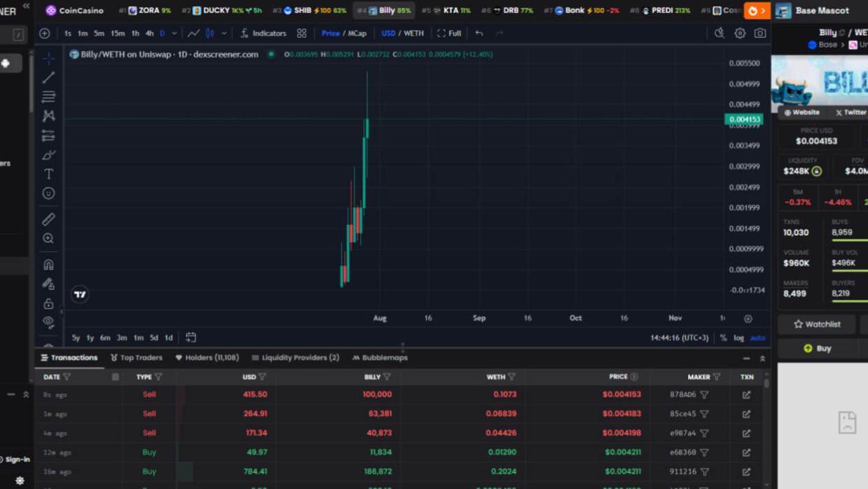Toggle log price scale
Screen dimensions: 868x489
[738, 338]
